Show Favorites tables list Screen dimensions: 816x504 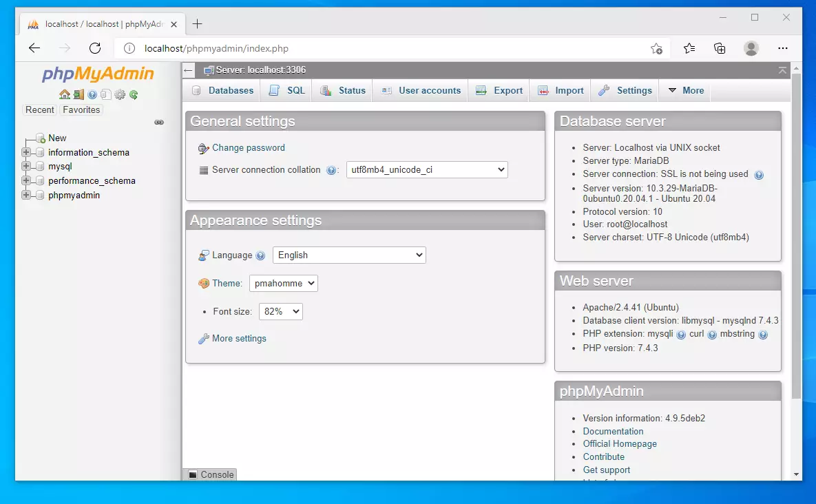coord(81,109)
